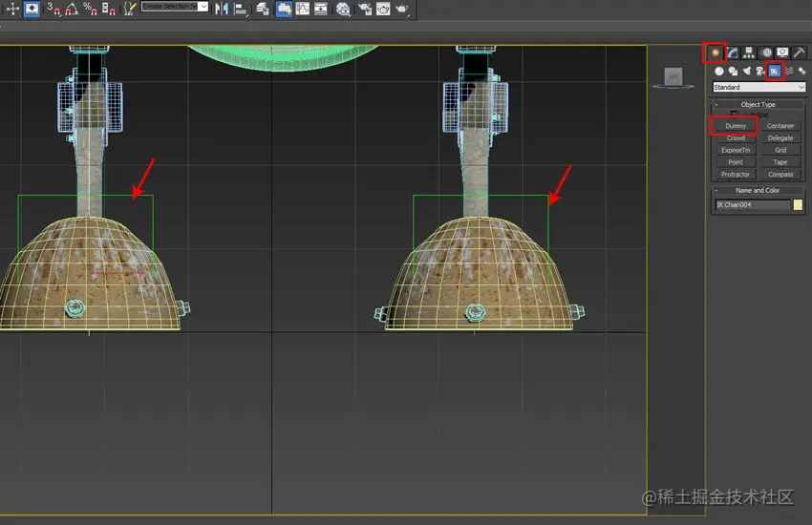812x525 pixels.
Task: Toggle Spinner Snap in the toolbar
Action: [108, 9]
